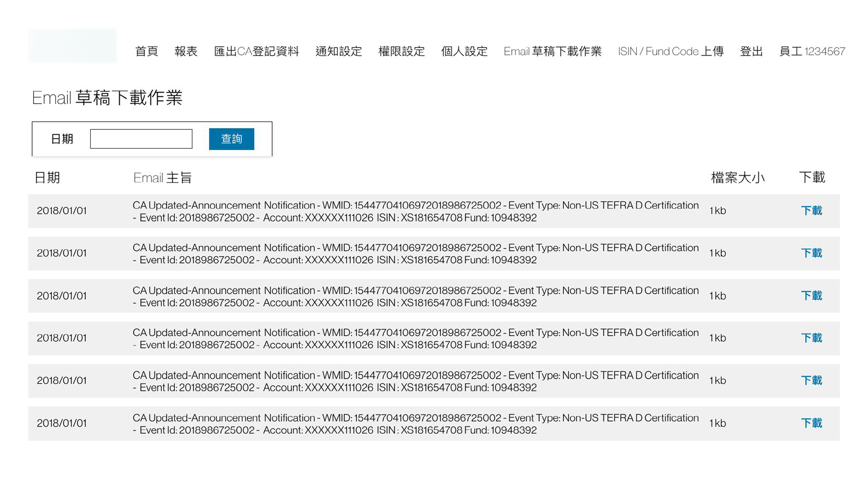
Task: Focus the 日期 search input field
Action: (x=141, y=139)
